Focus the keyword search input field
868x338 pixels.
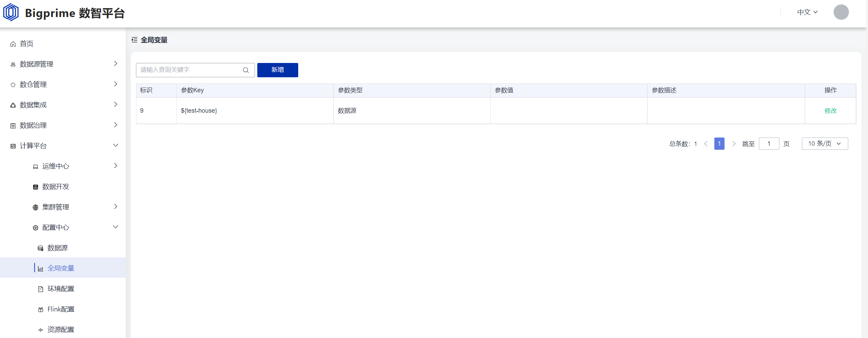[x=195, y=70]
